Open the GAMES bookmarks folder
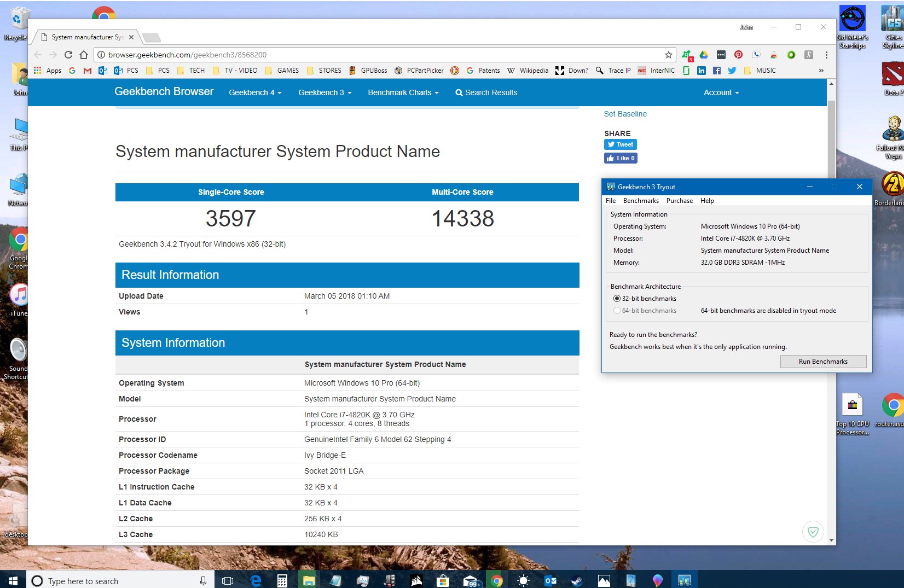Image resolution: width=904 pixels, height=588 pixels. pos(282,71)
